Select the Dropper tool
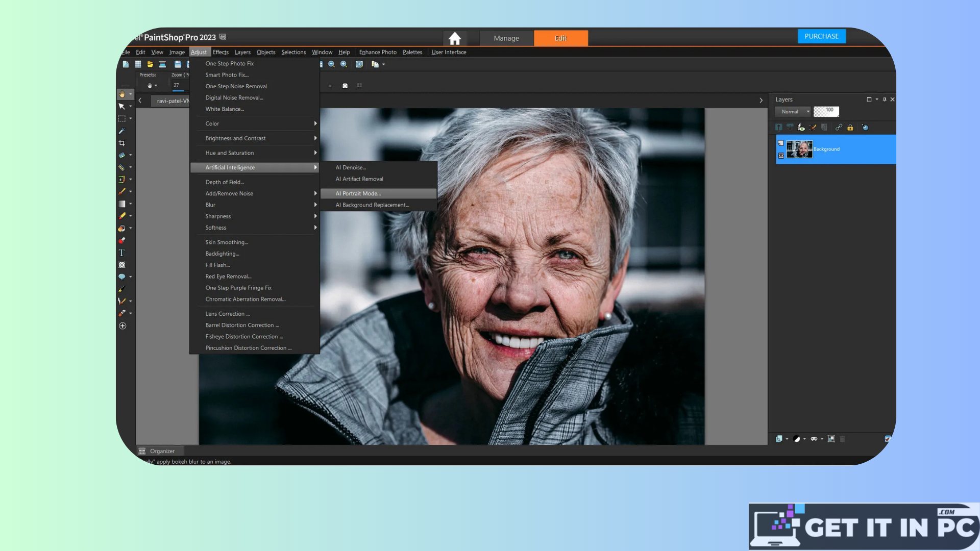The height and width of the screenshot is (551, 980). coord(121,131)
